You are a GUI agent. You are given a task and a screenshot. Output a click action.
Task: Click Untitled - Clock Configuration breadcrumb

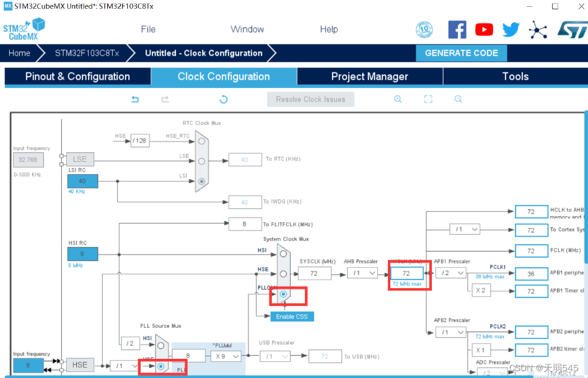(x=204, y=53)
